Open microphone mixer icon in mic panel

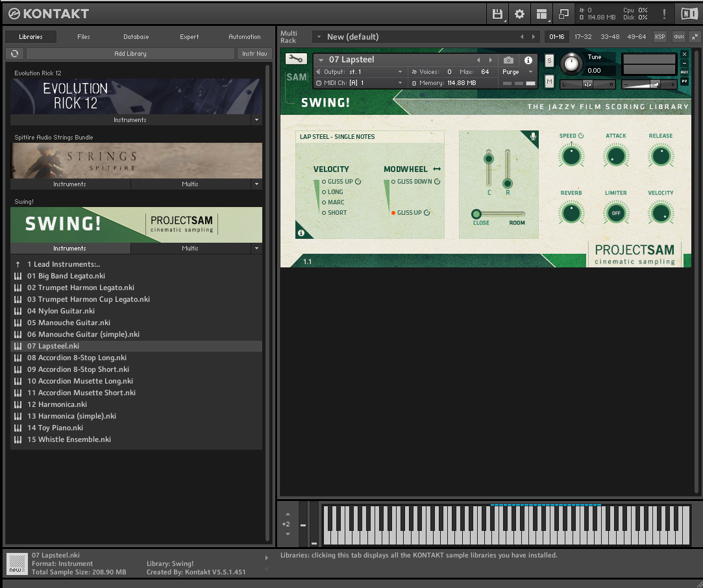(x=533, y=136)
